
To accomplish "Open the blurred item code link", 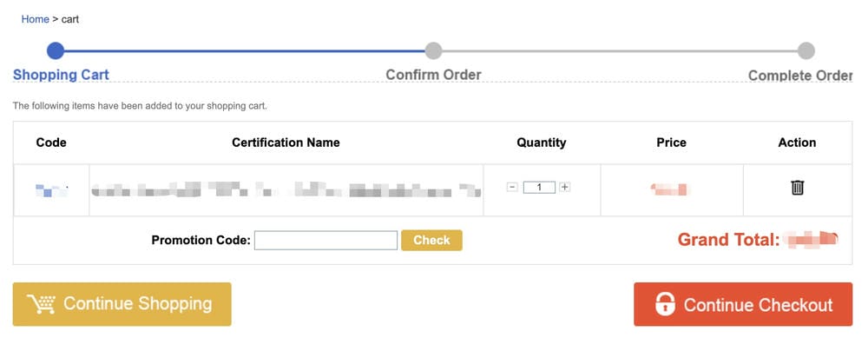I will [x=51, y=190].
